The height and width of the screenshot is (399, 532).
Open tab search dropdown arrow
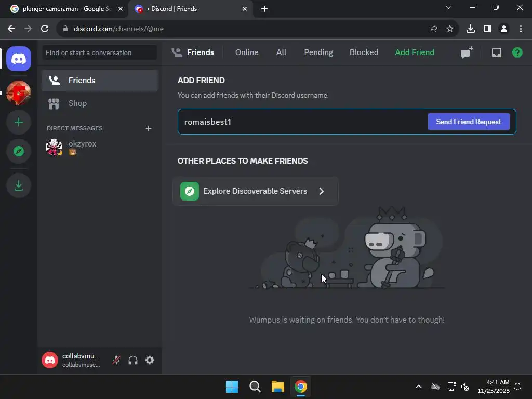coord(448,7)
